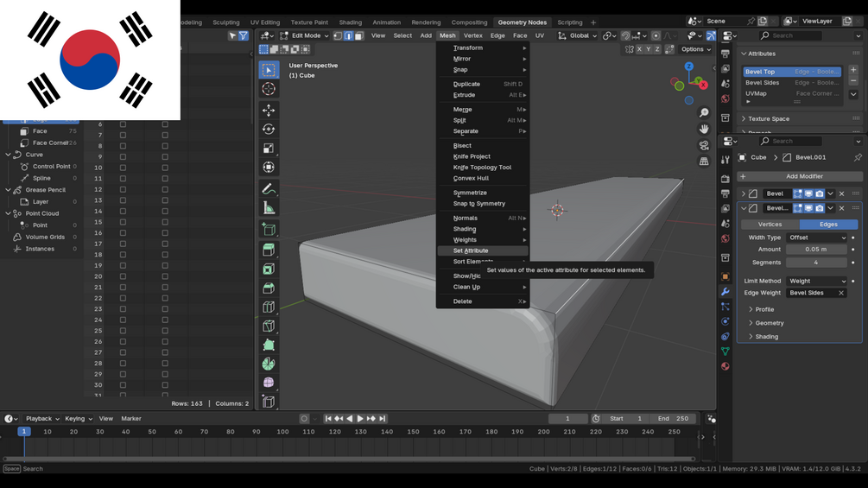Open the viewport Options dropdown
Screen dimensions: 868x488
click(x=696, y=49)
